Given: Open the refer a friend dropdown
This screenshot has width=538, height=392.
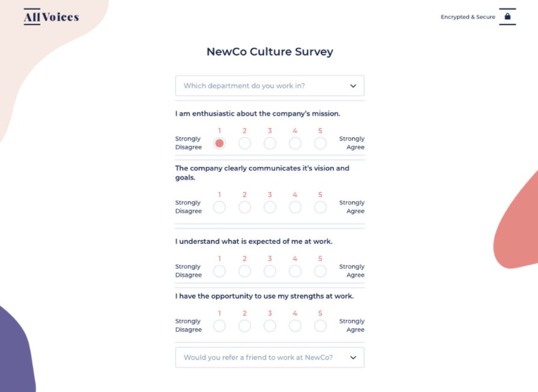Looking at the screenshot, I should point(269,357).
